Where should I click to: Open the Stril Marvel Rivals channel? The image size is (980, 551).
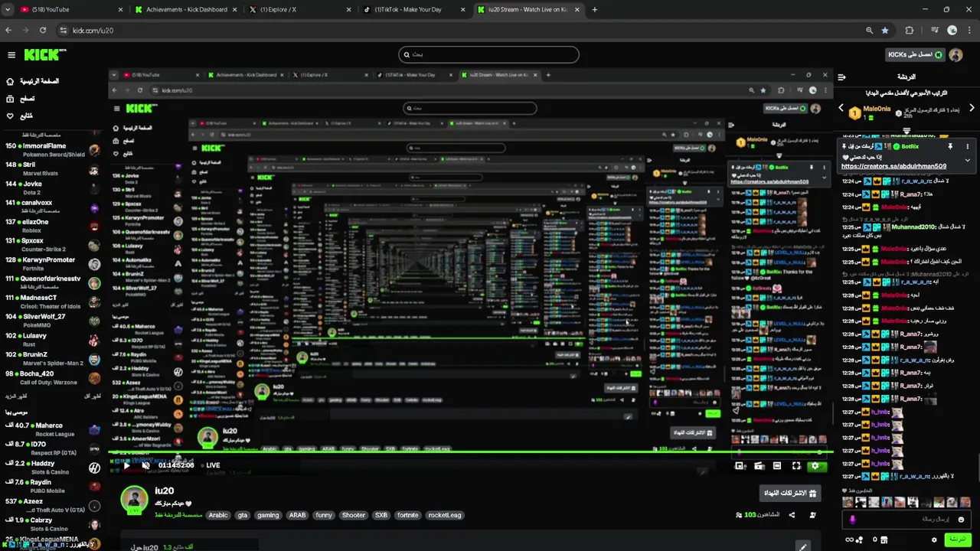(x=52, y=168)
